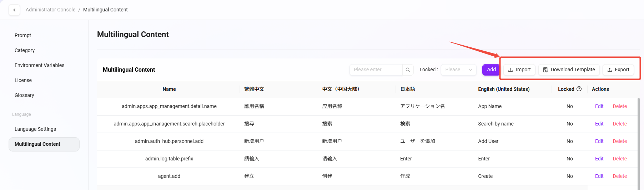Image resolution: width=644 pixels, height=190 pixels.
Task: Click Administrator Console breadcrumb link
Action: 50,10
